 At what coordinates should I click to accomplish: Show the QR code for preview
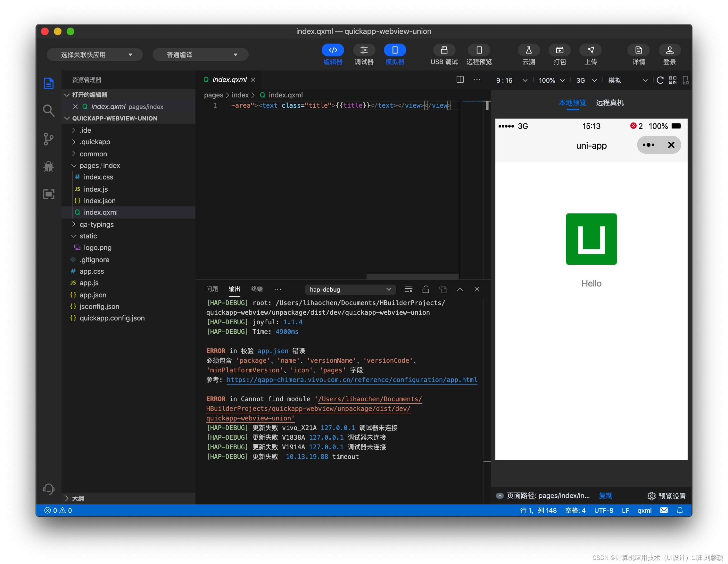pos(673,80)
